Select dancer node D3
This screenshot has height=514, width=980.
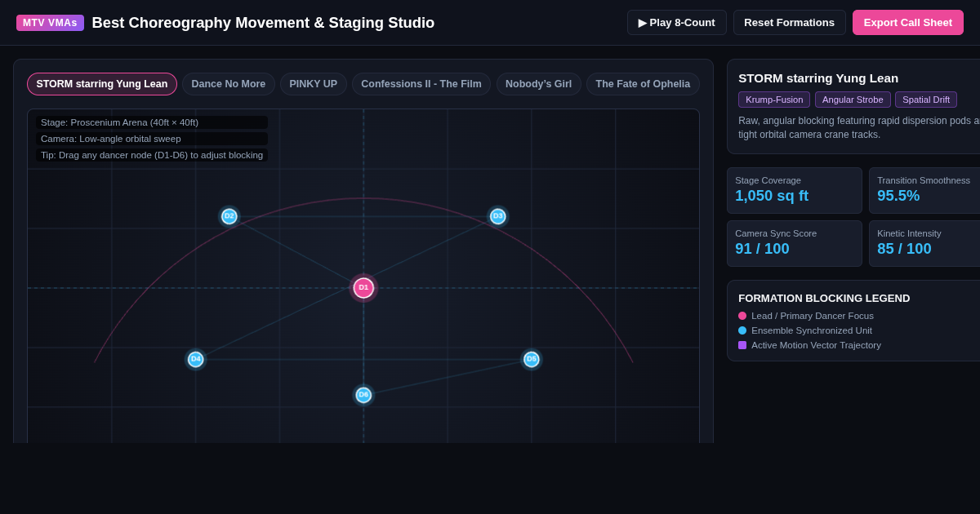(498, 216)
